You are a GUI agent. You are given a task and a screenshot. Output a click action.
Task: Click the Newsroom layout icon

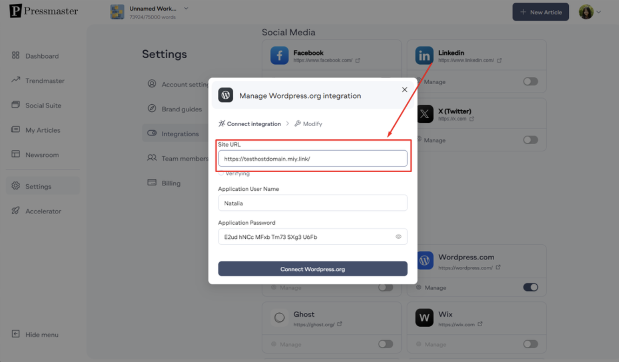[16, 154]
